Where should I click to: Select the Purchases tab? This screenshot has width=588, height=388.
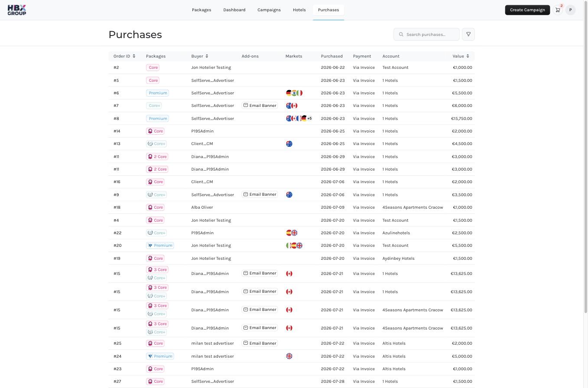point(328,10)
